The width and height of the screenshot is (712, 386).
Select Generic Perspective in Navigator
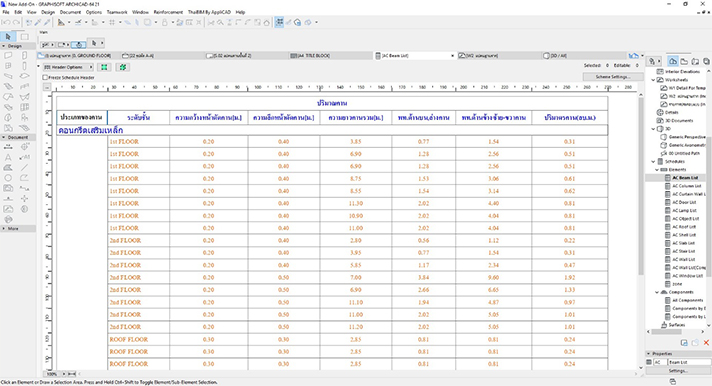(x=687, y=137)
